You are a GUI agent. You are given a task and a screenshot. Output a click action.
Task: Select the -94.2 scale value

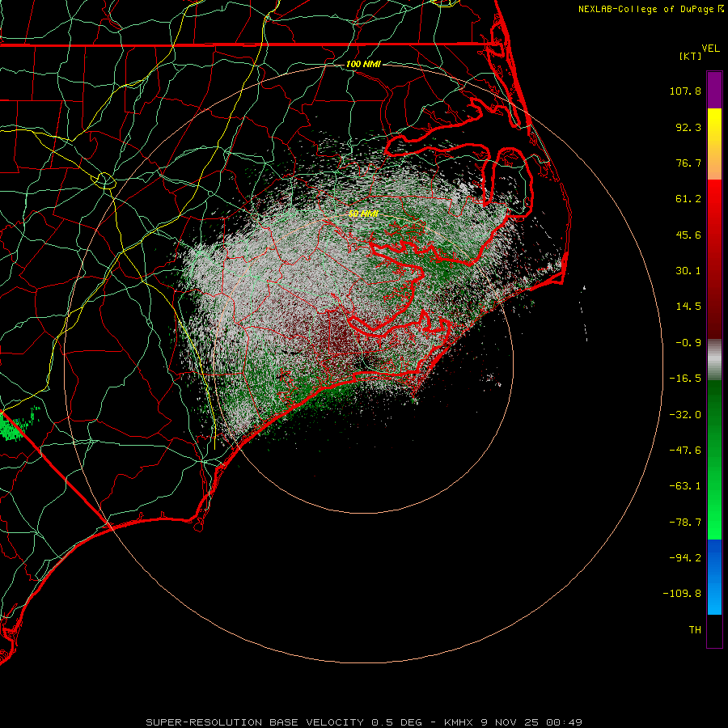click(685, 558)
